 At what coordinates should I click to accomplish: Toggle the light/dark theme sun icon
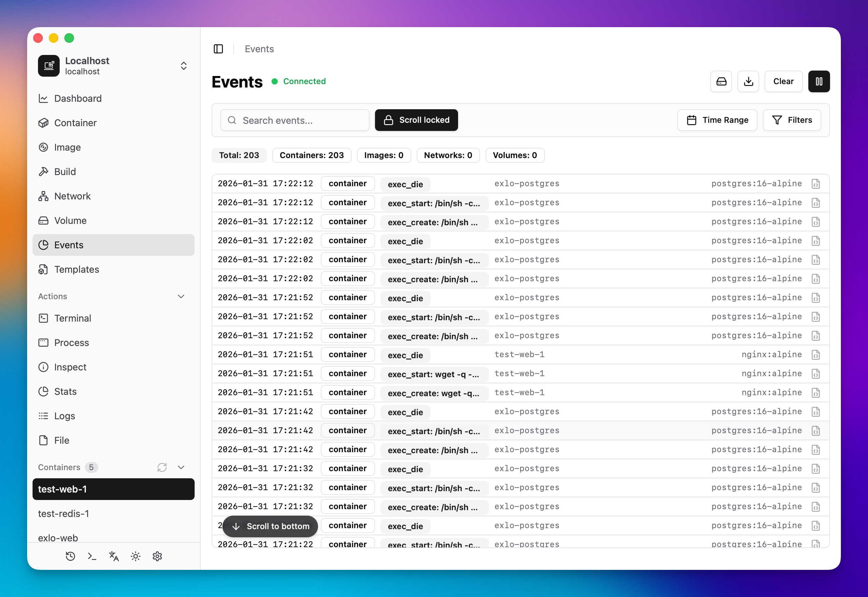coord(135,556)
